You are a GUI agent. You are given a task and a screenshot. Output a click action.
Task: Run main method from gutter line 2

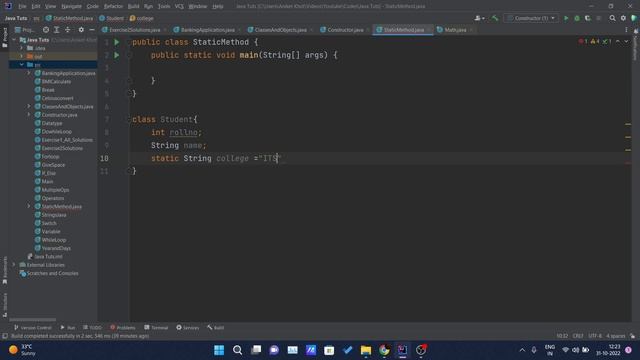click(x=117, y=55)
